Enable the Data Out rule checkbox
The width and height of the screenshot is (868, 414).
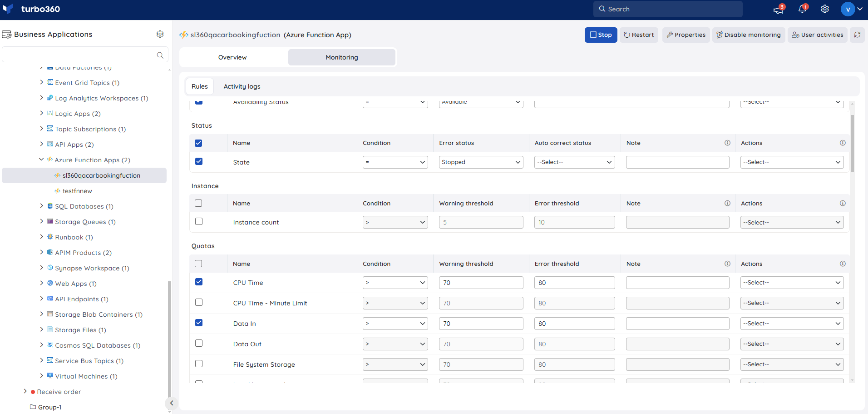pos(199,343)
